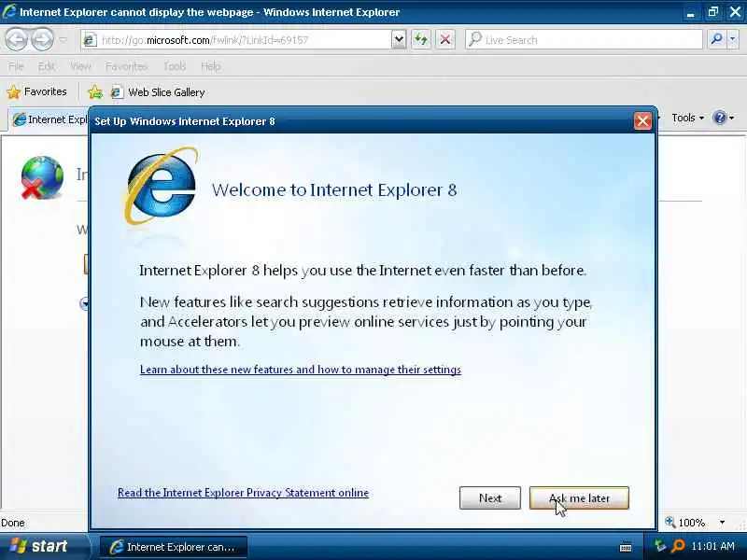
Task: Open the View menu
Action: pyautogui.click(x=80, y=66)
